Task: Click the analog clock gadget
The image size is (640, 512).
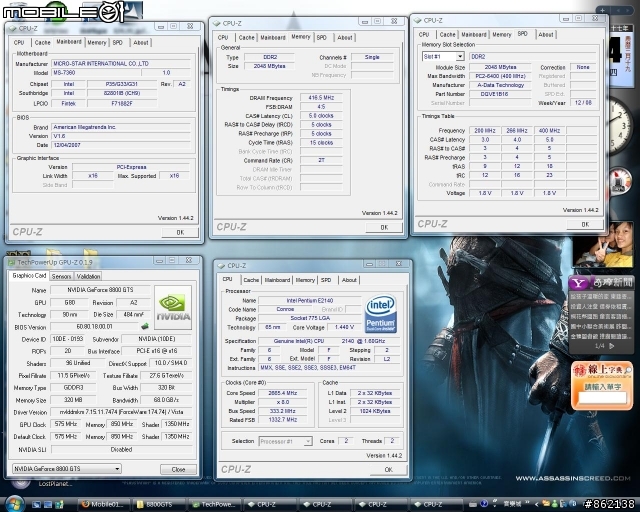Action: (x=620, y=126)
